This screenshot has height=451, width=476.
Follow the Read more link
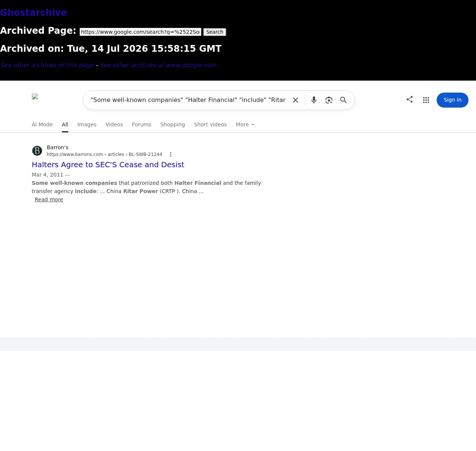tap(49, 199)
